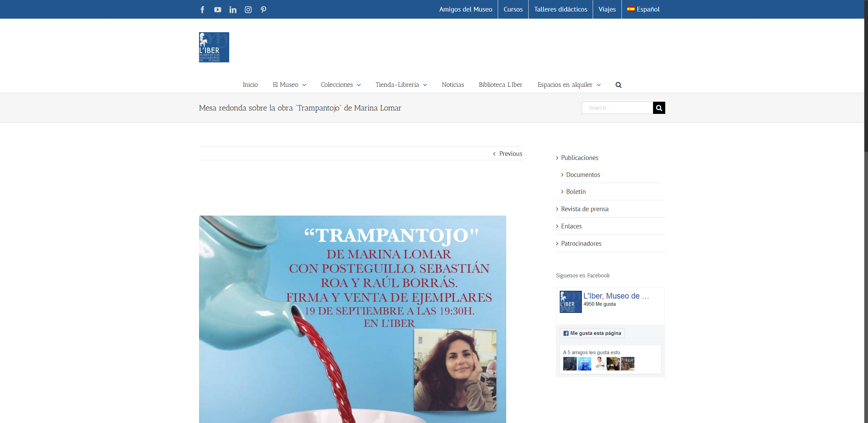Screen dimensions: 868x423
Task: Click the L'Iber Facebook page avatar
Action: click(571, 302)
